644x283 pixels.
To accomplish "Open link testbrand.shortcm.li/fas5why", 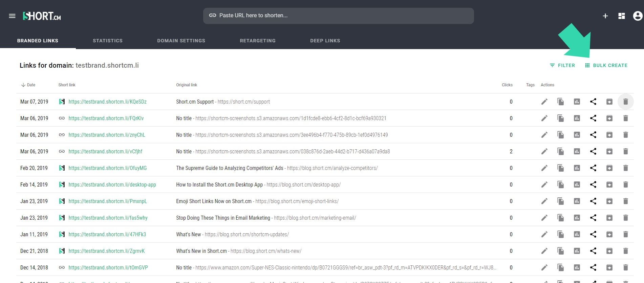I will 108,218.
